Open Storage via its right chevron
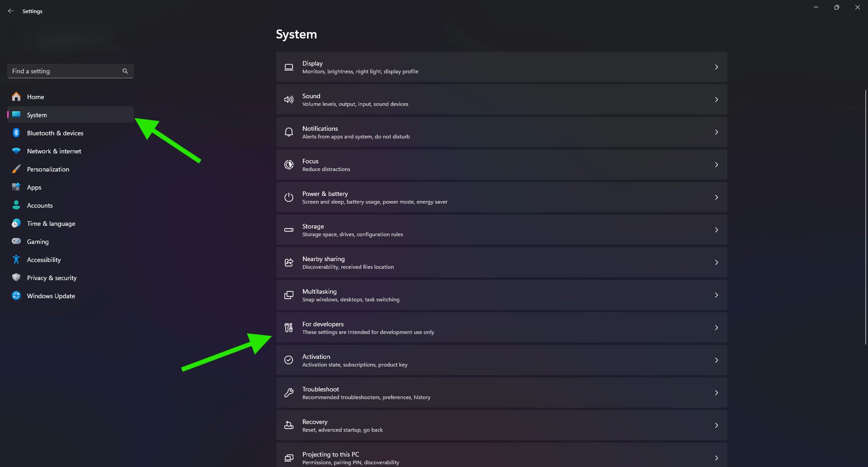This screenshot has width=868, height=467. coord(717,230)
